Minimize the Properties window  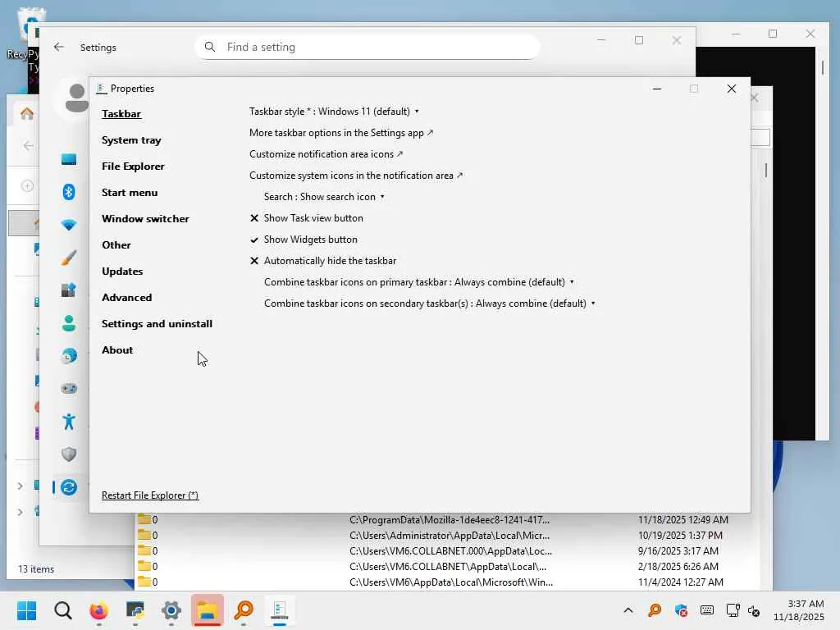tap(657, 89)
